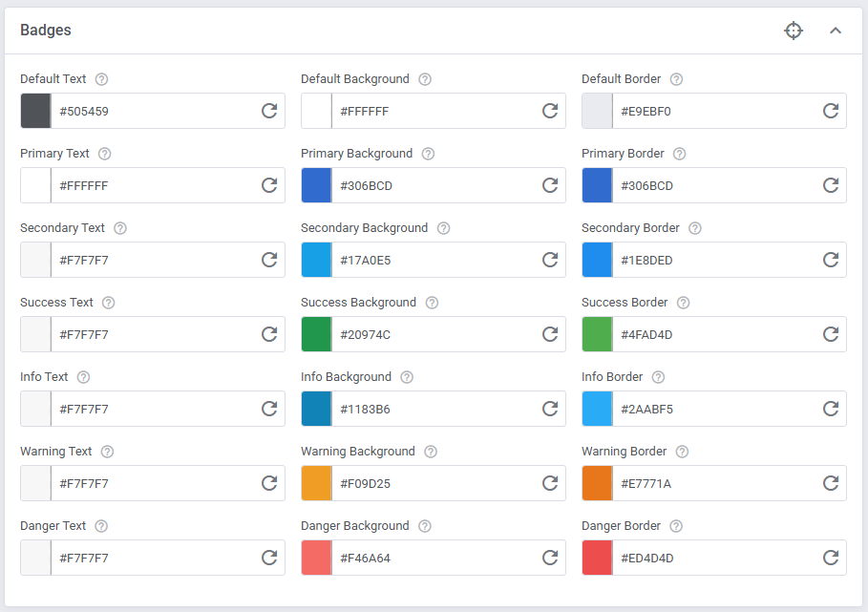Open the Danger Border red swatch
This screenshot has height=612, width=868.
(x=597, y=558)
